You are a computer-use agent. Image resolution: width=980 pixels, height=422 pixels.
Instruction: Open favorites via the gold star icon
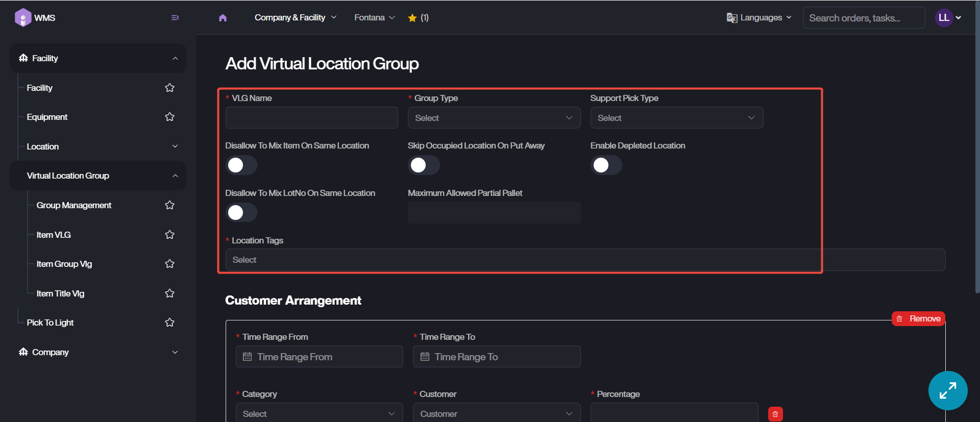[412, 18]
